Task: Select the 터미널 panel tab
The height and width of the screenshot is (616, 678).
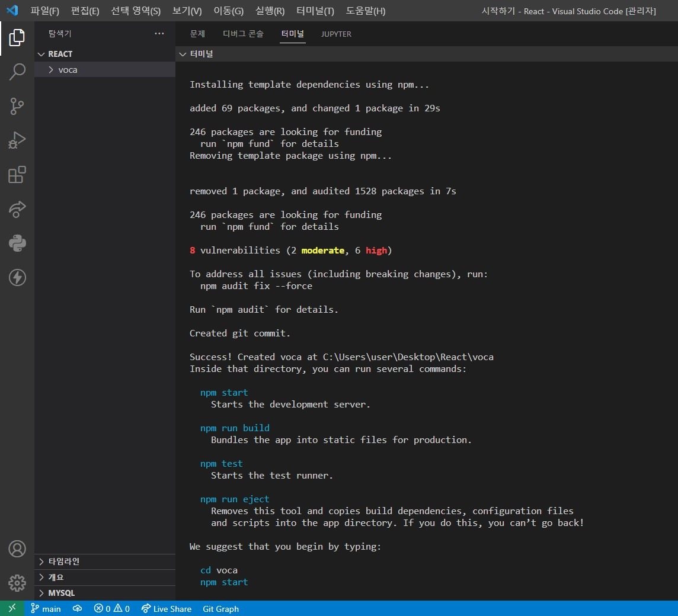Action: click(292, 34)
